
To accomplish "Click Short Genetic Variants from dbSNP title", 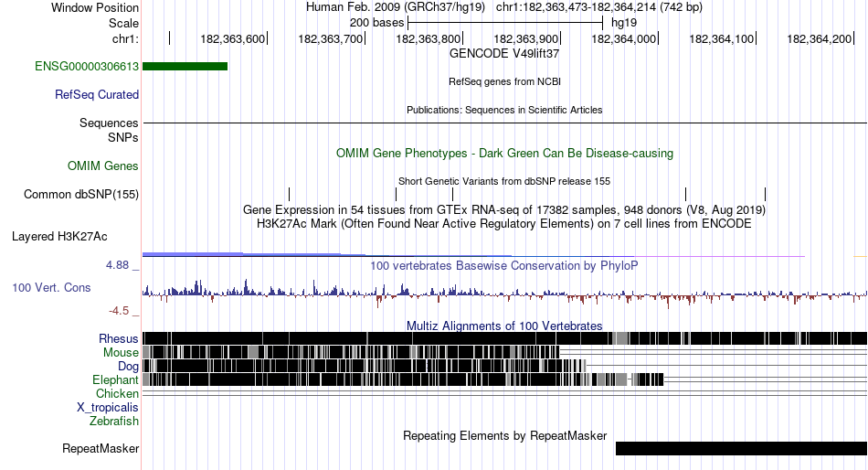I will (504, 181).
